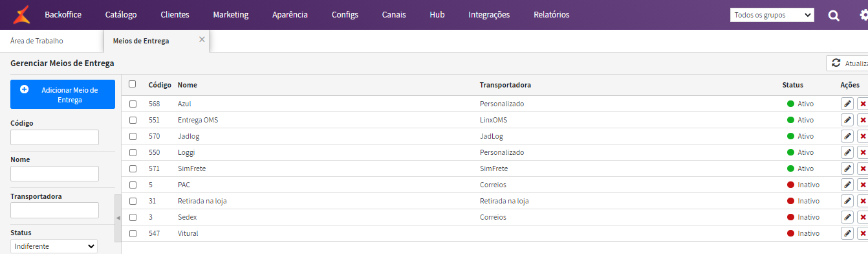The height and width of the screenshot is (254, 868).
Task: Check the select-all checkbox in header
Action: (133, 84)
